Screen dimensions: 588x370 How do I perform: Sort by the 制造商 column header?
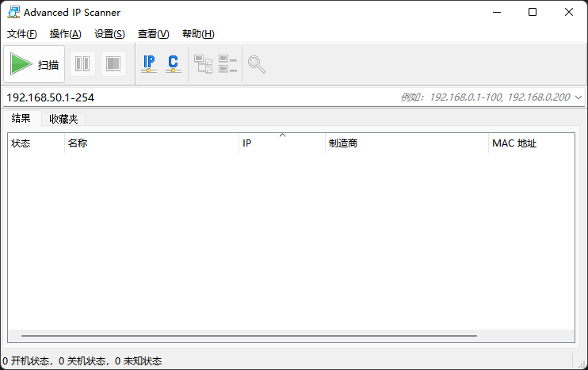(407, 143)
